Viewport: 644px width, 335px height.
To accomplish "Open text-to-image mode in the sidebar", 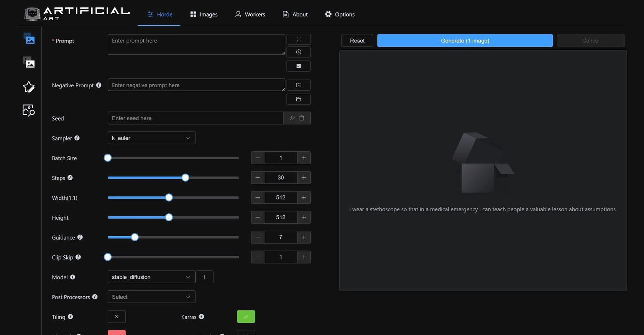I will pos(29,39).
